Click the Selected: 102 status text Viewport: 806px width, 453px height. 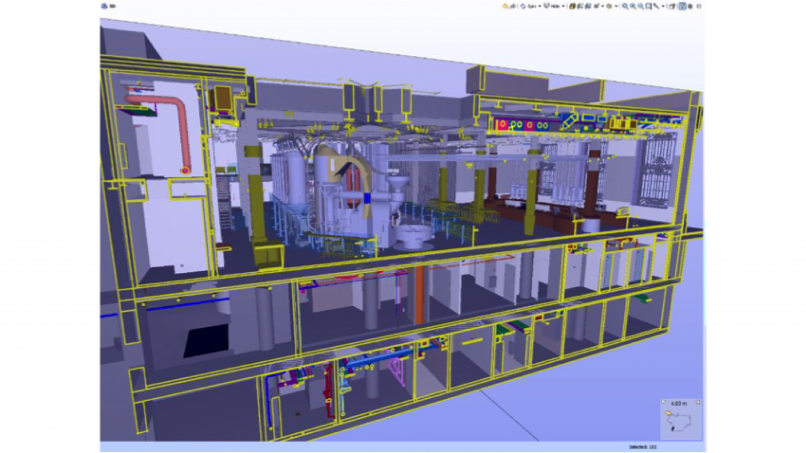[642, 446]
